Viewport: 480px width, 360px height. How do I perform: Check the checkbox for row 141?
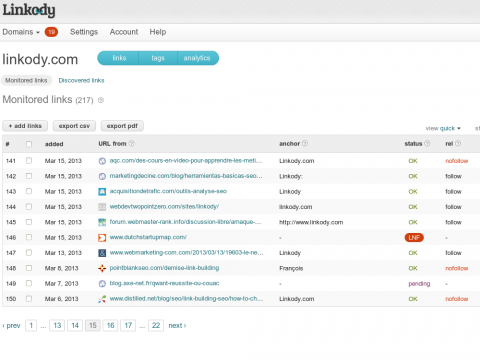(29, 161)
